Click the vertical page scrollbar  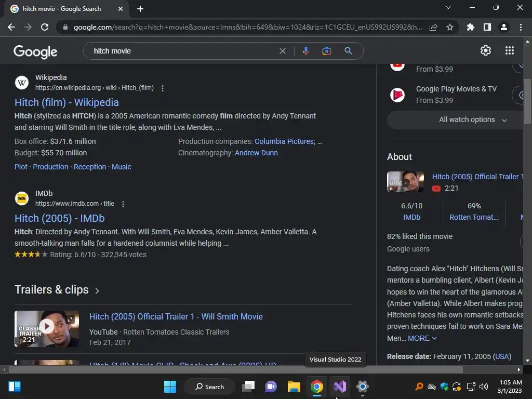[527, 102]
